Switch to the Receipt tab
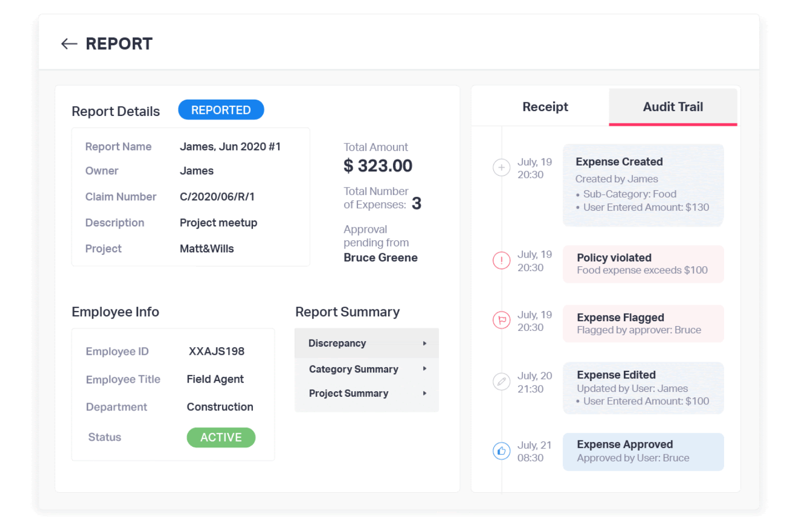Screen dimensions: 798x532 pyautogui.click(x=545, y=107)
